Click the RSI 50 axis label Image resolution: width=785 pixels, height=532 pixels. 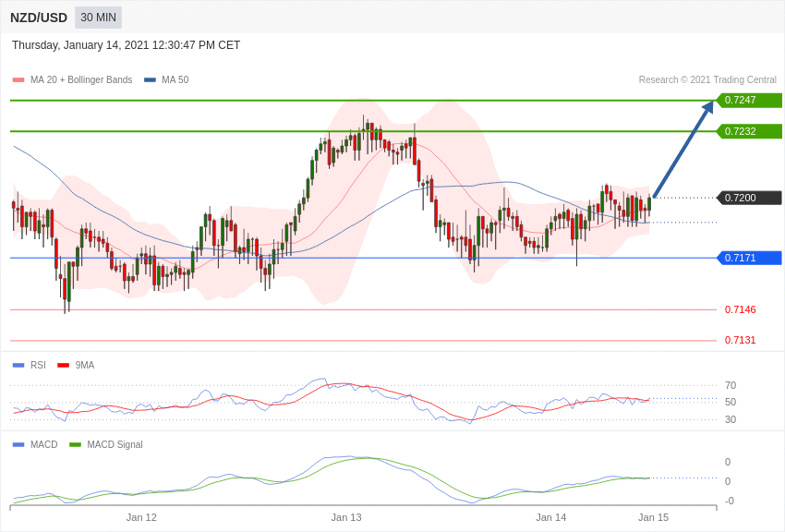click(x=731, y=402)
